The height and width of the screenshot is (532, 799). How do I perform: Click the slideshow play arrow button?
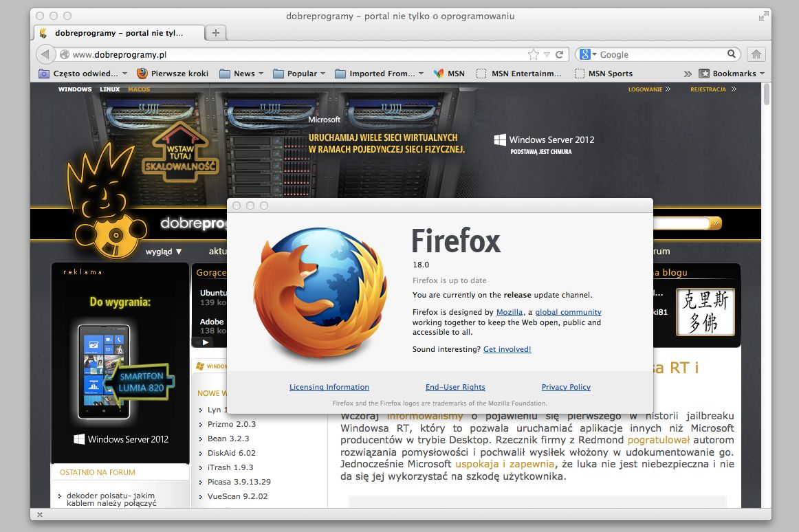[205, 342]
